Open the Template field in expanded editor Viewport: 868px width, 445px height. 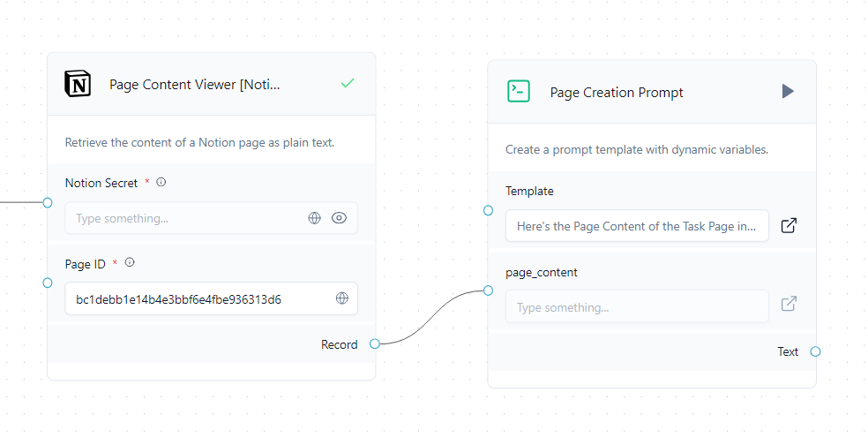pyautogui.click(x=789, y=226)
